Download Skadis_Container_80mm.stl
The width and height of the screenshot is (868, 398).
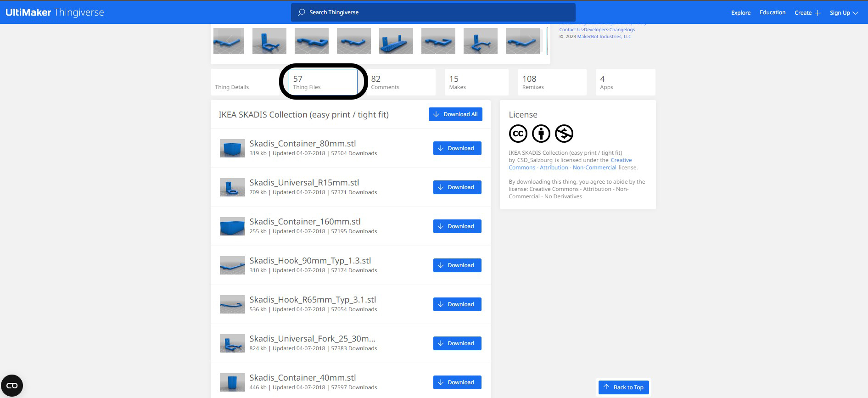tap(457, 148)
